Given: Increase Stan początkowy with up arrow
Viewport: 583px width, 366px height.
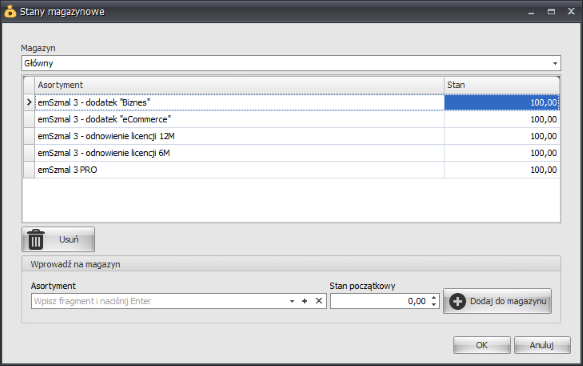Looking at the screenshot, I should point(434,298).
